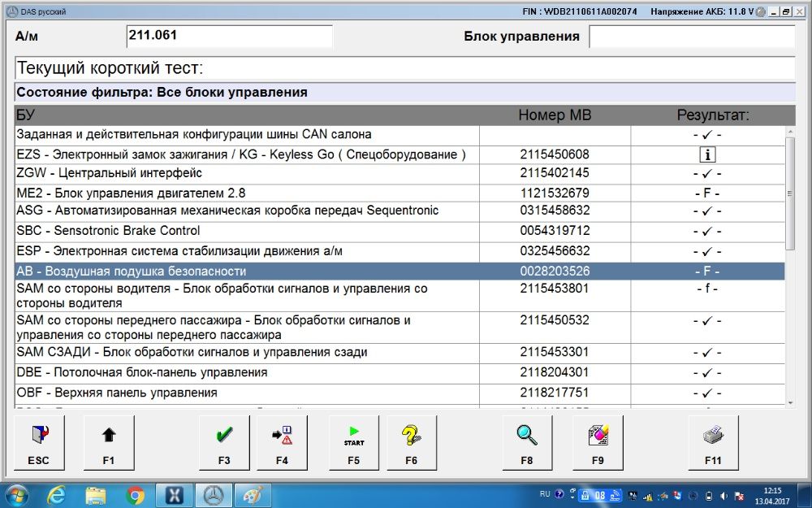Click the scrollbar down arrow of the list
Viewport: 812px width, 508px height.
click(790, 403)
